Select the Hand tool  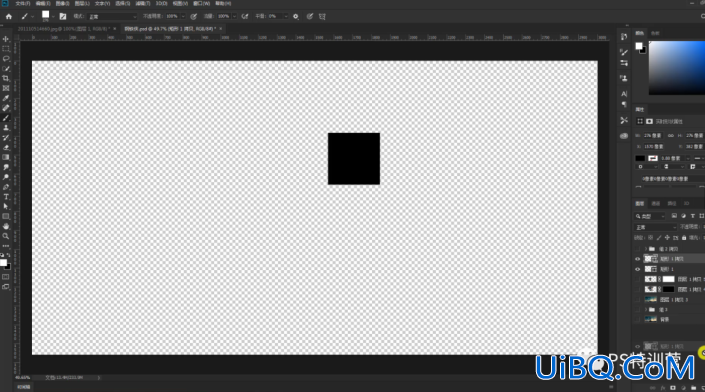(6, 226)
